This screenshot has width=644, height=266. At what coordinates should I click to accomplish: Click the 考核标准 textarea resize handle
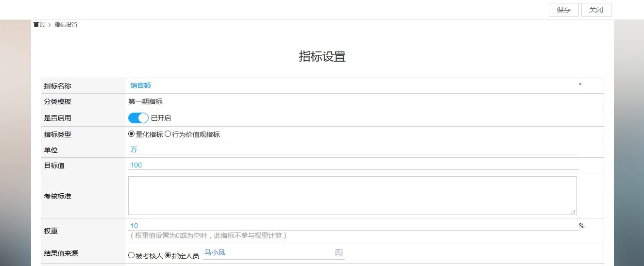point(573,212)
